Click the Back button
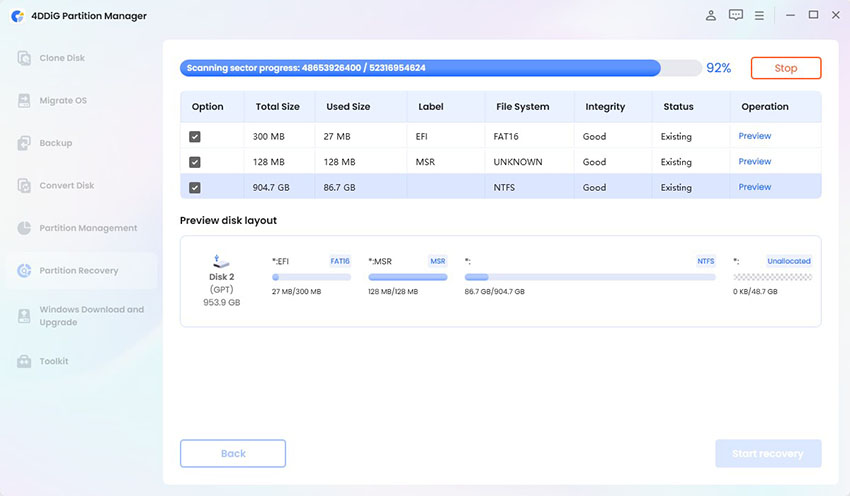This screenshot has width=850, height=496. coord(233,453)
